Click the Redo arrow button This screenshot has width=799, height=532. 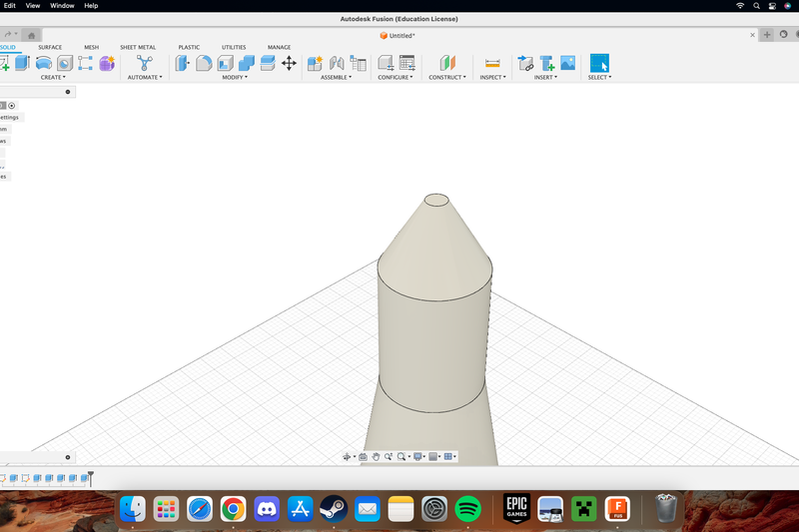[8, 35]
